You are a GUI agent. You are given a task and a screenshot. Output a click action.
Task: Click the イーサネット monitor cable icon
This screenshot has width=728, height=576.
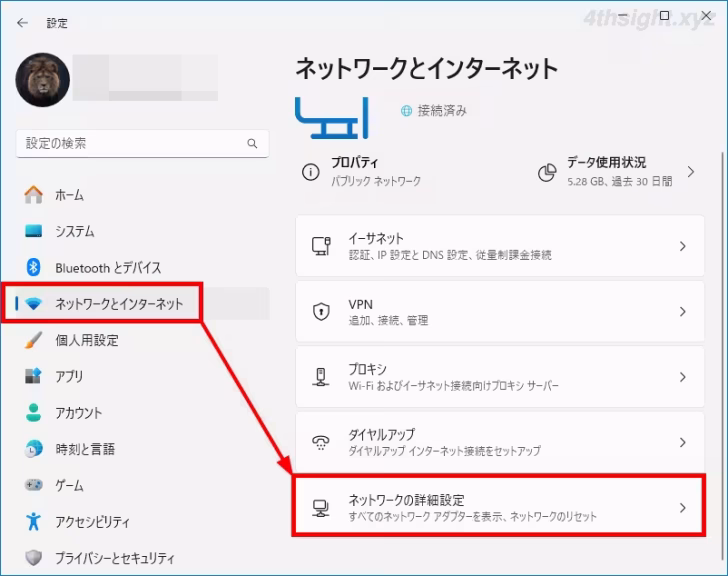click(321, 246)
